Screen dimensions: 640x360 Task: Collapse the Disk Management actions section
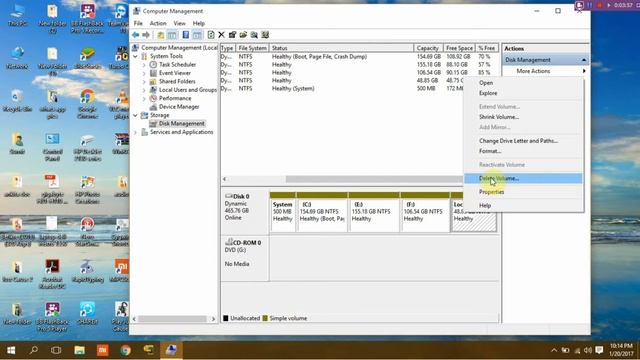[584, 60]
